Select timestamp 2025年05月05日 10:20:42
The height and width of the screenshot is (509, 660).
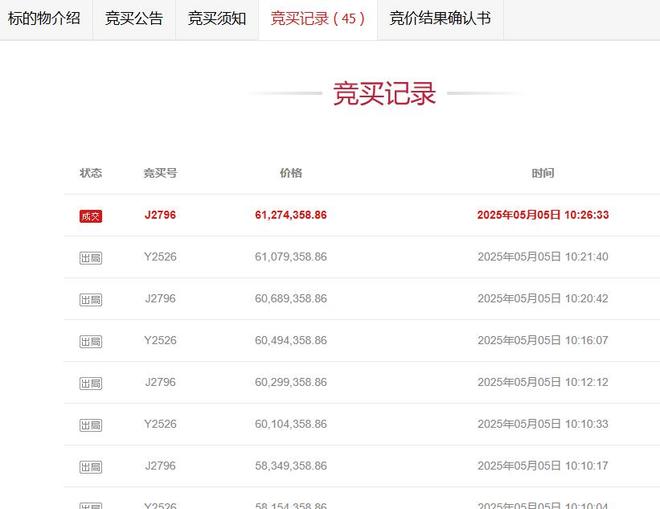pyautogui.click(x=543, y=298)
